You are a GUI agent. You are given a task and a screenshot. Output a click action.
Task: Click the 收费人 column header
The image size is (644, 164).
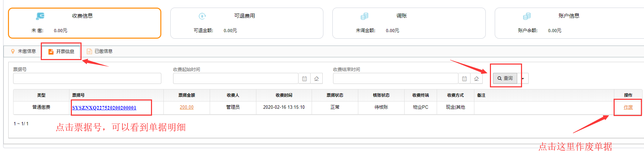(233, 95)
